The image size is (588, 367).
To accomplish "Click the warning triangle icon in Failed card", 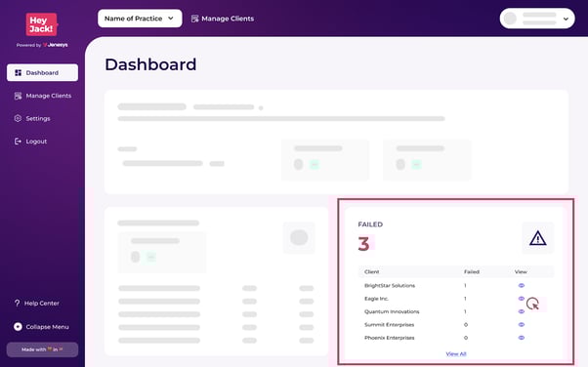I will coord(538,238).
